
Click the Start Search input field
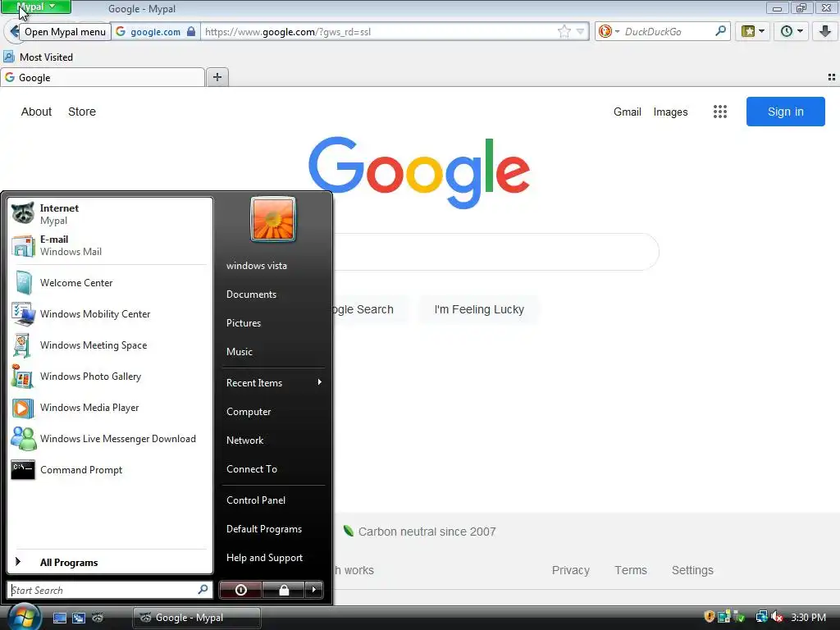109,590
